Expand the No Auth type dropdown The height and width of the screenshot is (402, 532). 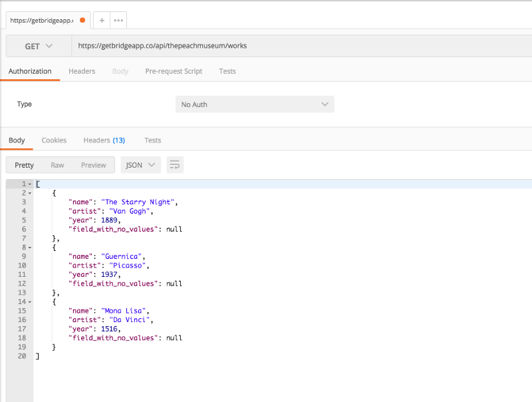click(255, 104)
